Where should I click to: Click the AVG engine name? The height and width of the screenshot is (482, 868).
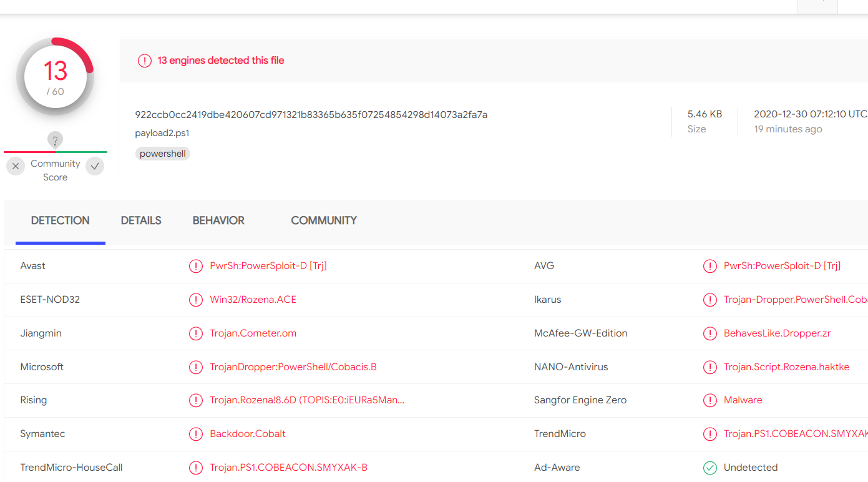545,266
